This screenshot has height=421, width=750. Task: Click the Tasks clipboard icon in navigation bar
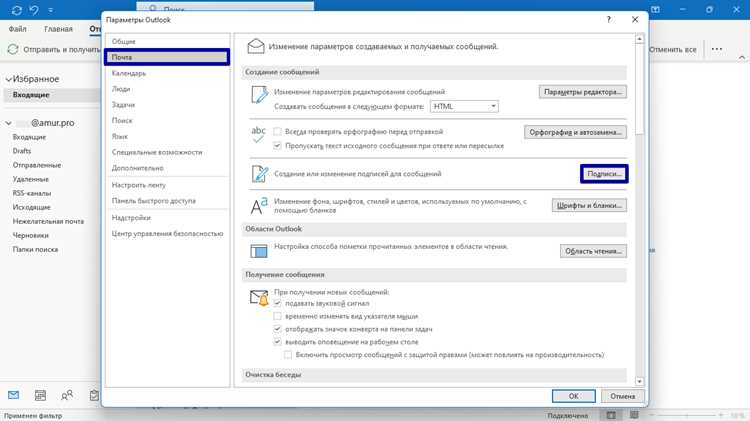coord(94,395)
